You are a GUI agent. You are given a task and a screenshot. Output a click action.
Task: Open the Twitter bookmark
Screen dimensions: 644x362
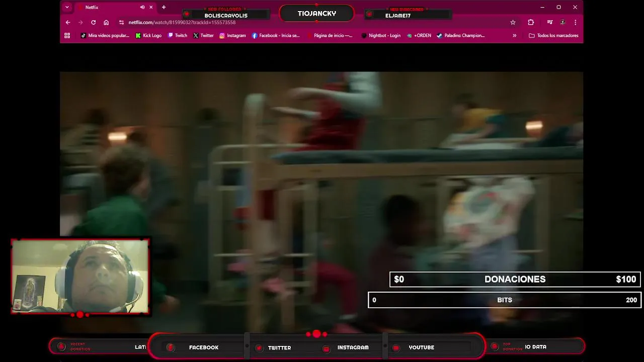203,36
